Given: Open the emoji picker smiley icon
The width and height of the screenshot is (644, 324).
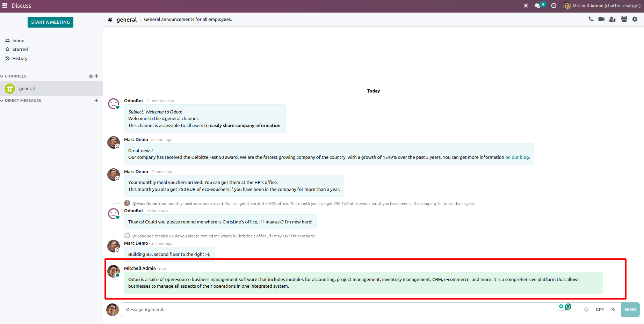Looking at the screenshot, I should tap(586, 310).
